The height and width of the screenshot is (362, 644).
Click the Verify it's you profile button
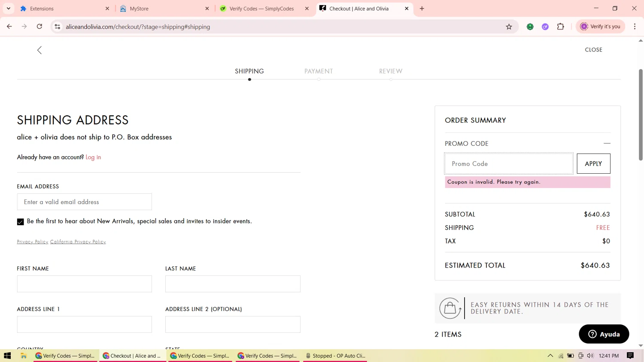600,27
